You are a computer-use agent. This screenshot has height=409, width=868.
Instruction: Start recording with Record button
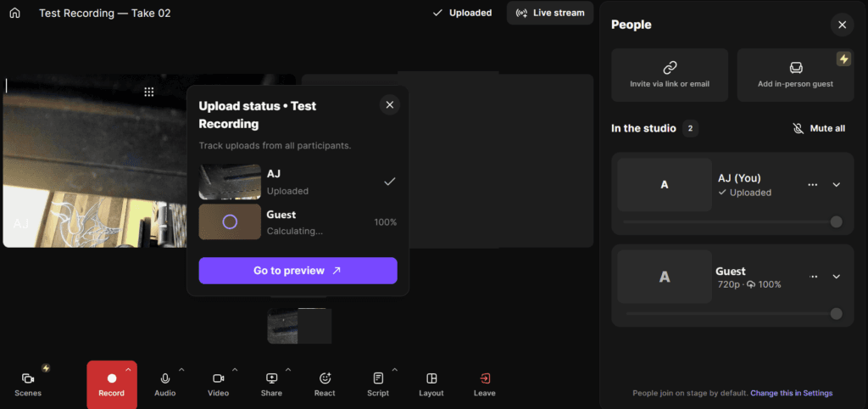click(x=111, y=384)
